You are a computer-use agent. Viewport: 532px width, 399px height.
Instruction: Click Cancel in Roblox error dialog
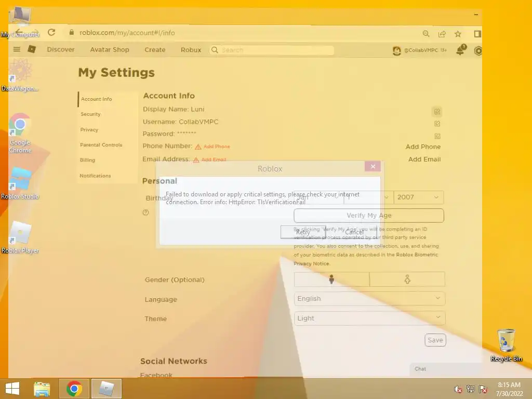point(354,232)
